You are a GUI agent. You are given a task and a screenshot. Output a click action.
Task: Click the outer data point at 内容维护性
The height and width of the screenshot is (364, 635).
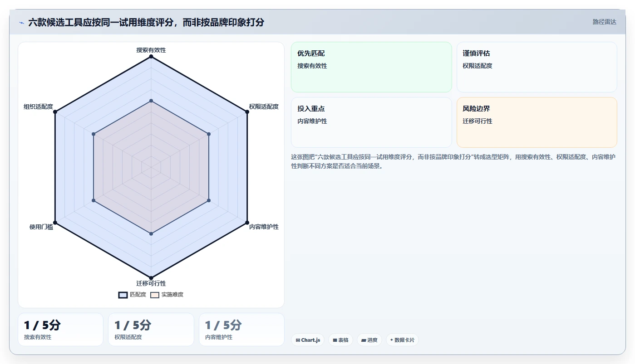pyautogui.click(x=247, y=222)
